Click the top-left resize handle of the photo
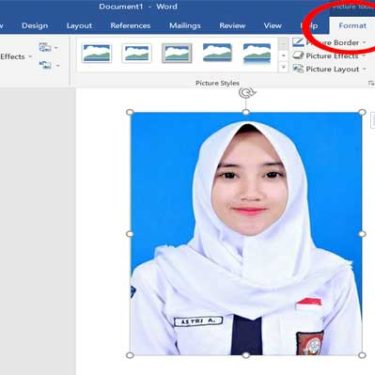The width and height of the screenshot is (375, 375). 130,112
